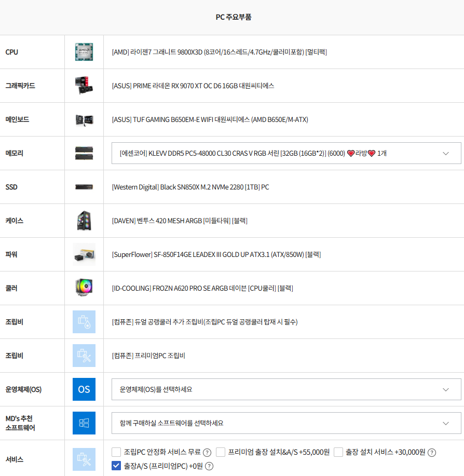Screen dimensions: 464x476
Task: Expand the 운영체제(OS) selection dropdown
Action: pyautogui.click(x=286, y=389)
